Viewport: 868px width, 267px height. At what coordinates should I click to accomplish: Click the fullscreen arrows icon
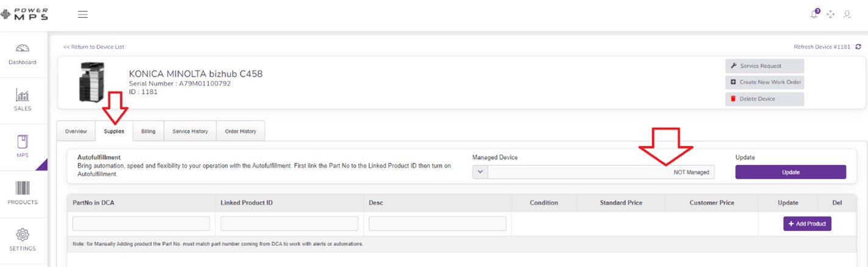tap(830, 15)
